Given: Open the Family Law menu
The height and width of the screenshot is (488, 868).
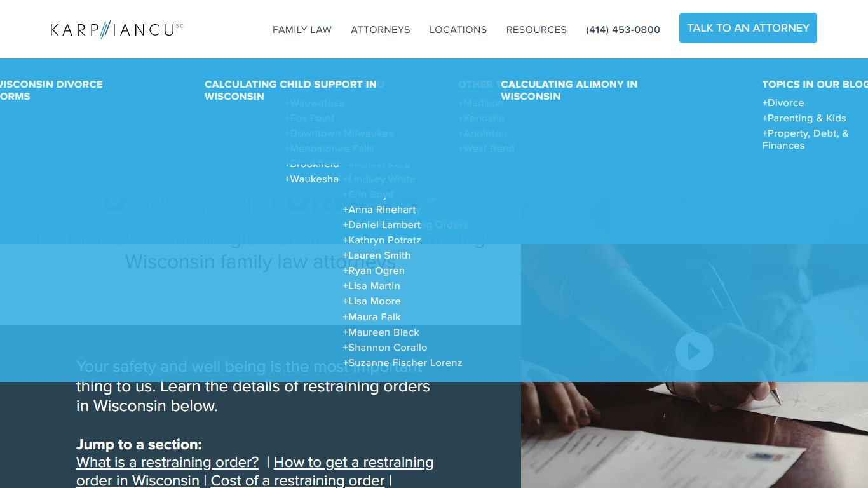Looking at the screenshot, I should click(x=302, y=30).
